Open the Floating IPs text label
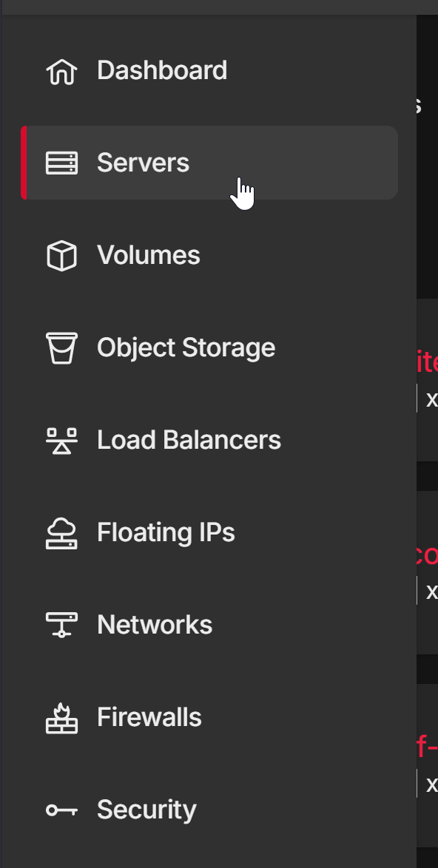The image size is (438, 868). 166,532
